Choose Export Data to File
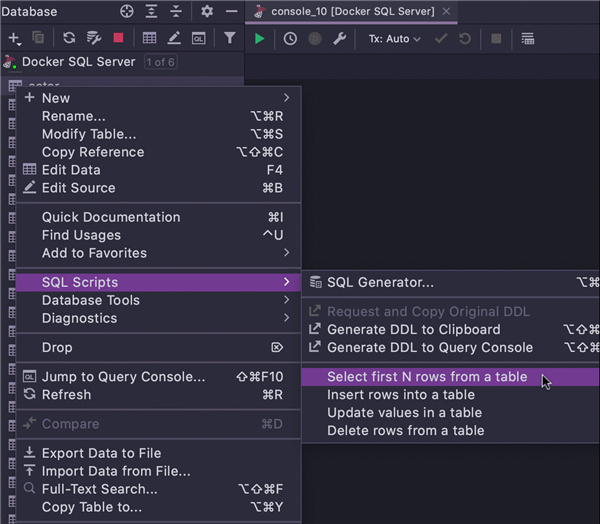This screenshot has height=524, width=600. [x=158, y=453]
